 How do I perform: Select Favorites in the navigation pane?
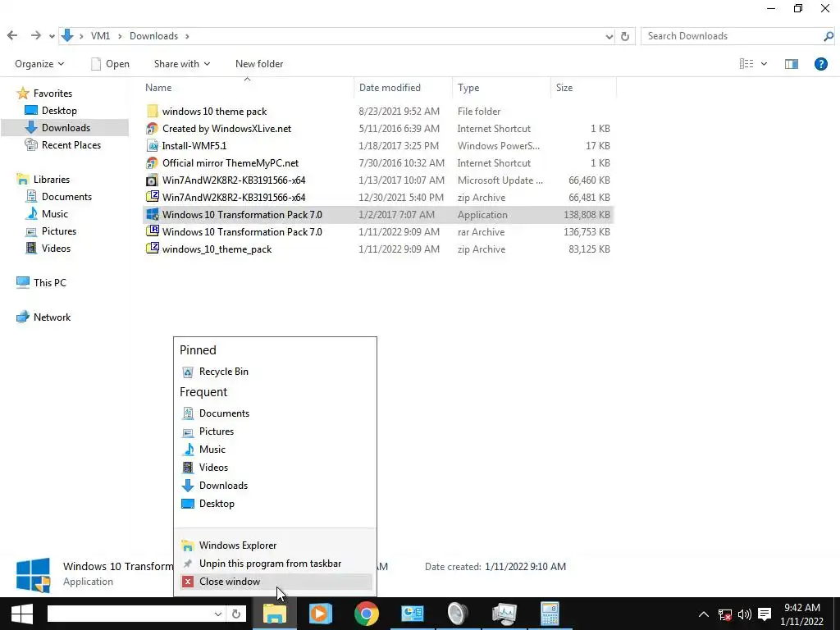(44, 94)
